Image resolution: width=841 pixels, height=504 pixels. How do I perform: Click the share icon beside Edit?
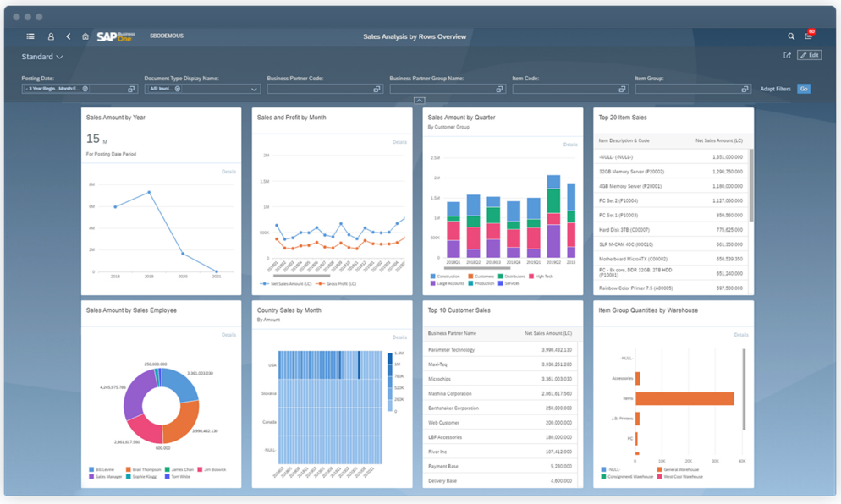[x=787, y=56]
